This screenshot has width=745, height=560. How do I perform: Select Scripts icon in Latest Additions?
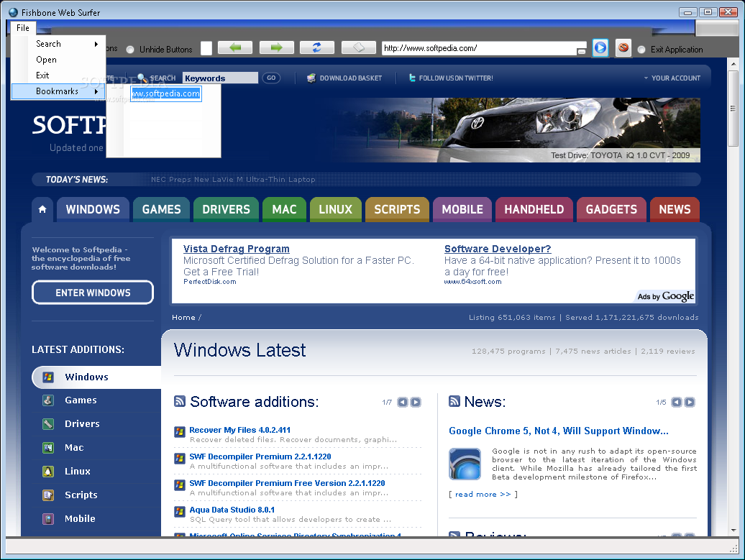(x=48, y=495)
